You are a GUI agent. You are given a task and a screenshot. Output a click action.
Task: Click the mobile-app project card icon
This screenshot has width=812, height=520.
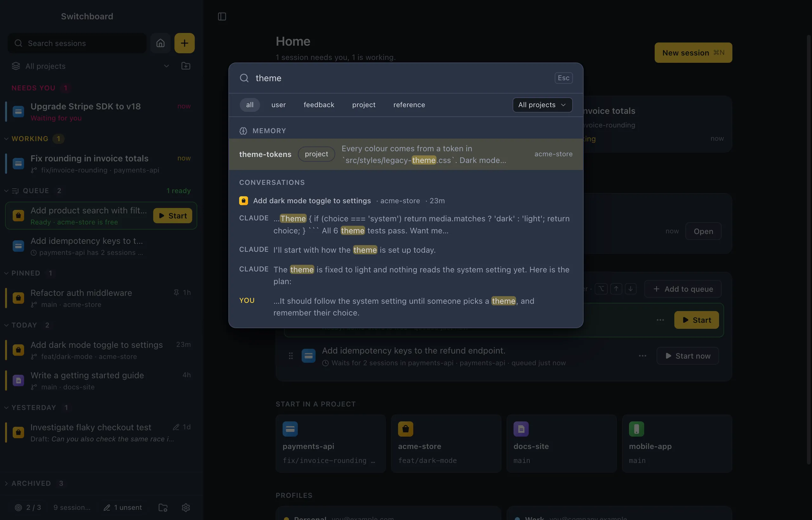click(x=637, y=429)
